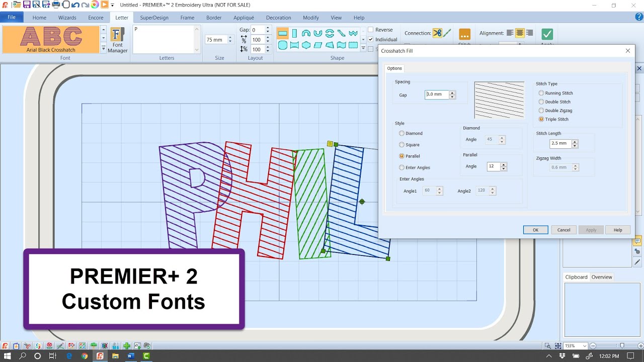This screenshot has width=644, height=362.
Task: Switch to the Appliqué ribbon tab
Action: point(244,18)
